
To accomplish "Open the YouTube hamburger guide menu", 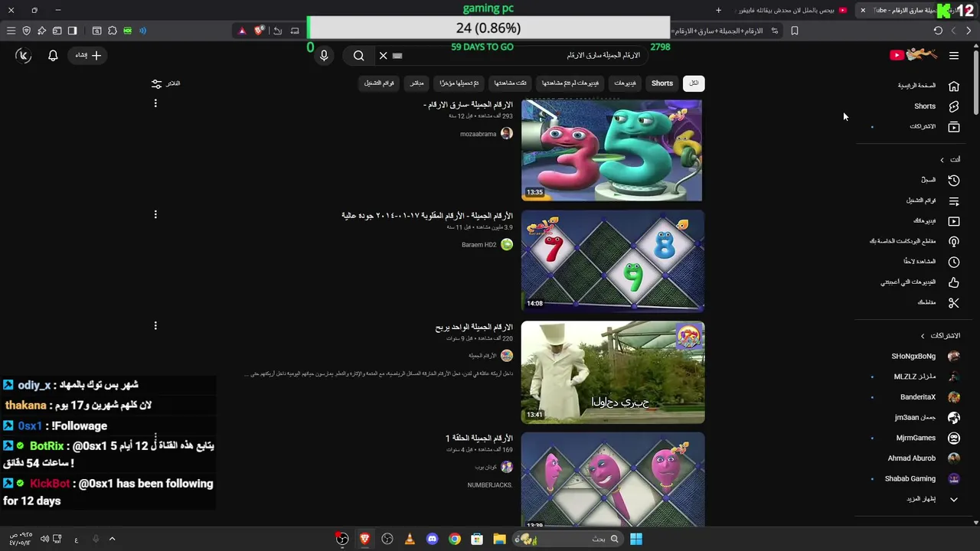I will click(954, 56).
